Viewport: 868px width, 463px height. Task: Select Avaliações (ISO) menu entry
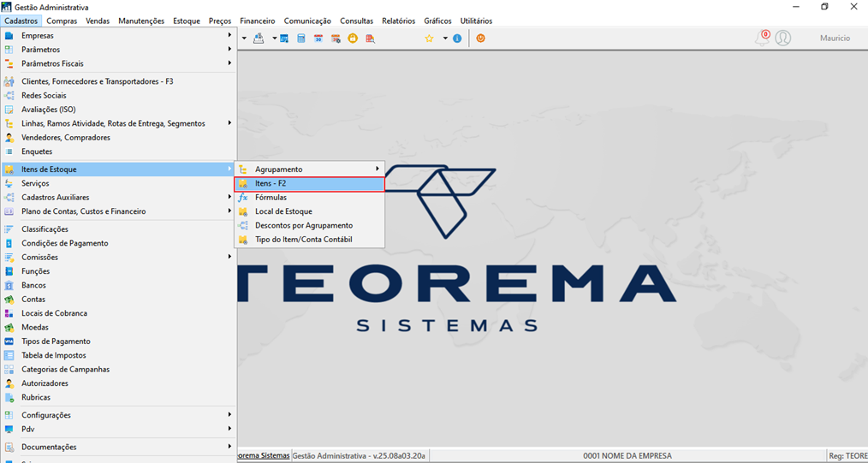(x=118, y=110)
